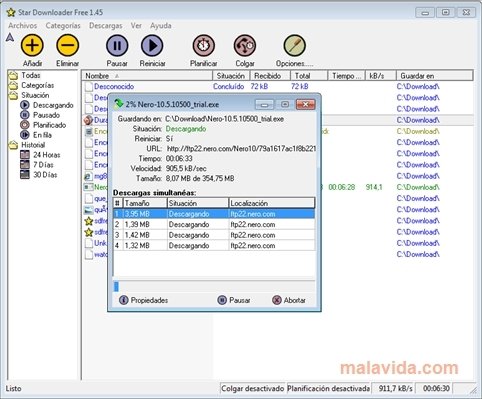Screen dimensions: 482x399
Task: Sort list by Total column header
Action: click(x=309, y=76)
